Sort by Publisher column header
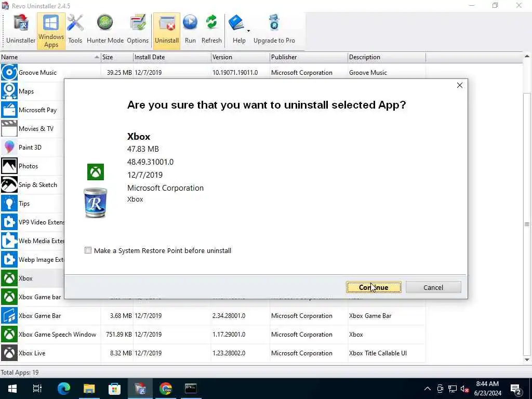Viewport: 532px width, 399px height. (x=309, y=57)
